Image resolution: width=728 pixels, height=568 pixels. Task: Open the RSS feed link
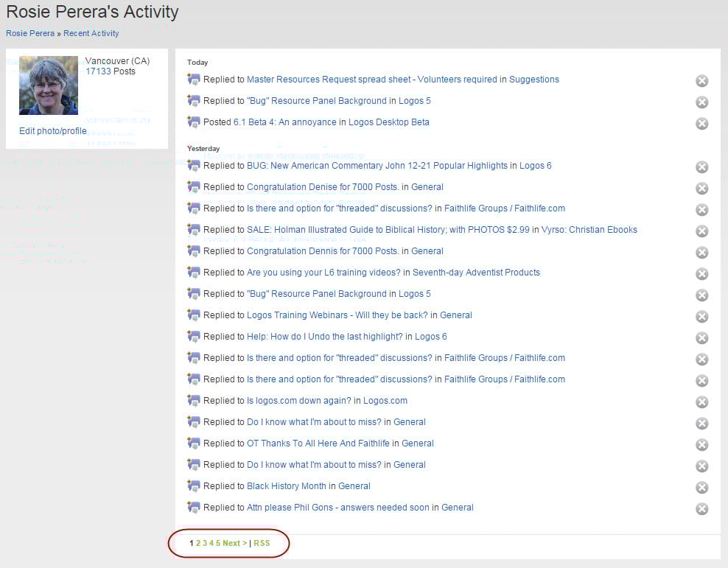pyautogui.click(x=262, y=543)
